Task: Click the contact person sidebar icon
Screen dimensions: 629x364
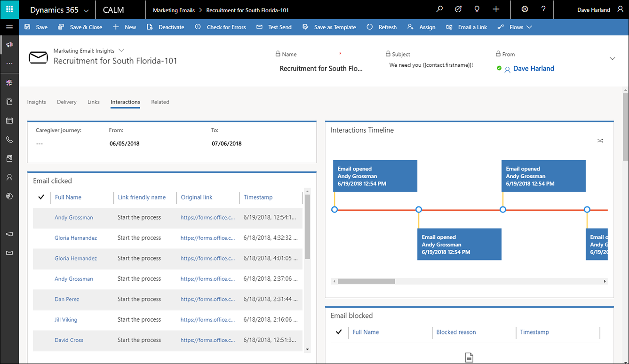Action: point(9,177)
